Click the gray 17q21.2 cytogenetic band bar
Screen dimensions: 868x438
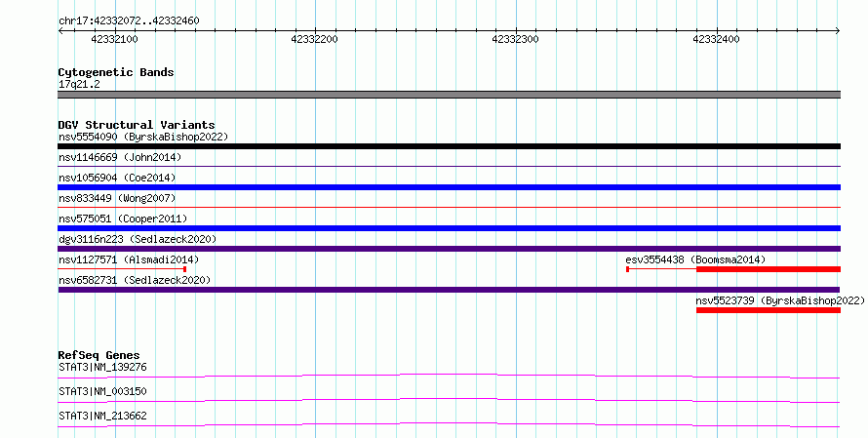(449, 95)
